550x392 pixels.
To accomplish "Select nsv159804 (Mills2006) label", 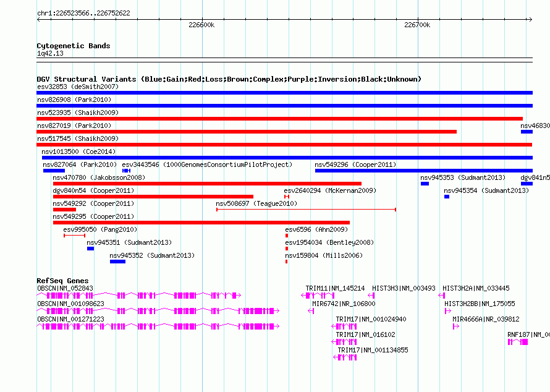I will click(x=324, y=255).
